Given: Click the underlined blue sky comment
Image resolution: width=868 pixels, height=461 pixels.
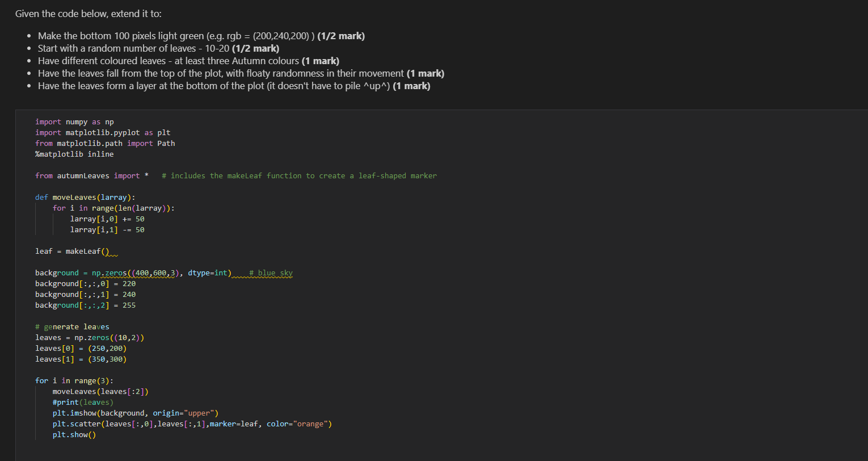Looking at the screenshot, I should (x=272, y=273).
